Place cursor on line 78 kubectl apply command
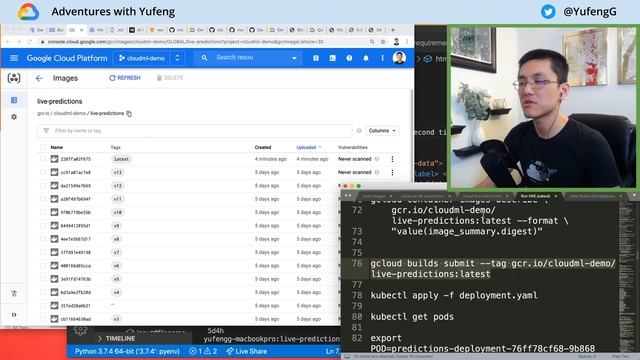This screenshot has height=360, width=640. [454, 296]
